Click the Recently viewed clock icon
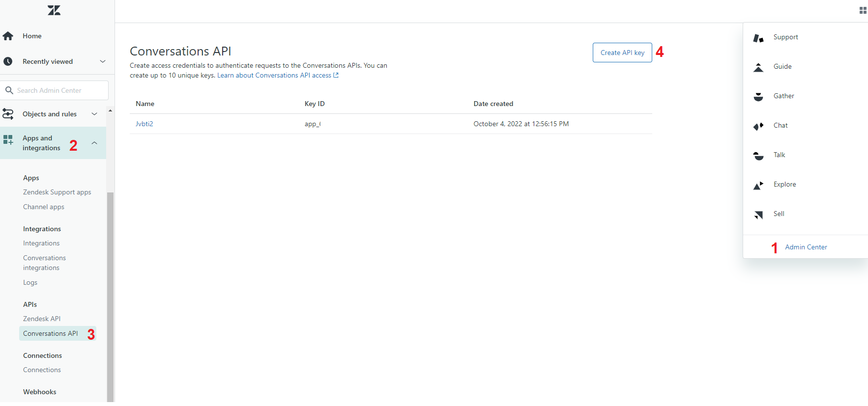This screenshot has height=406, width=868. click(8, 61)
